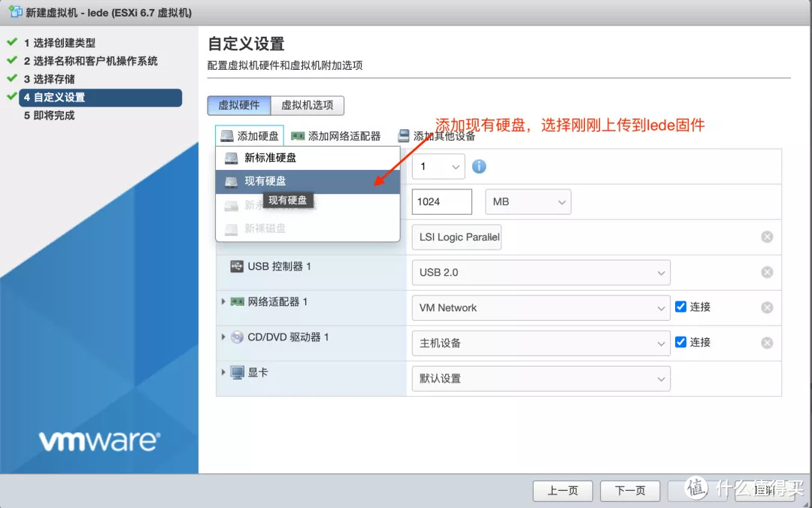Remove the 显卡 device row
812x508 pixels.
click(x=767, y=379)
